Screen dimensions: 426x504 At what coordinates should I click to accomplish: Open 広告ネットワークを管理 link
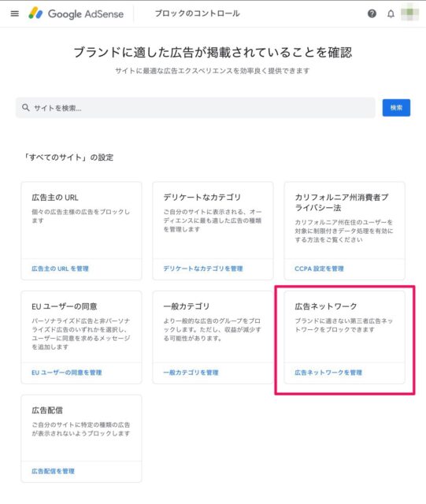point(328,372)
